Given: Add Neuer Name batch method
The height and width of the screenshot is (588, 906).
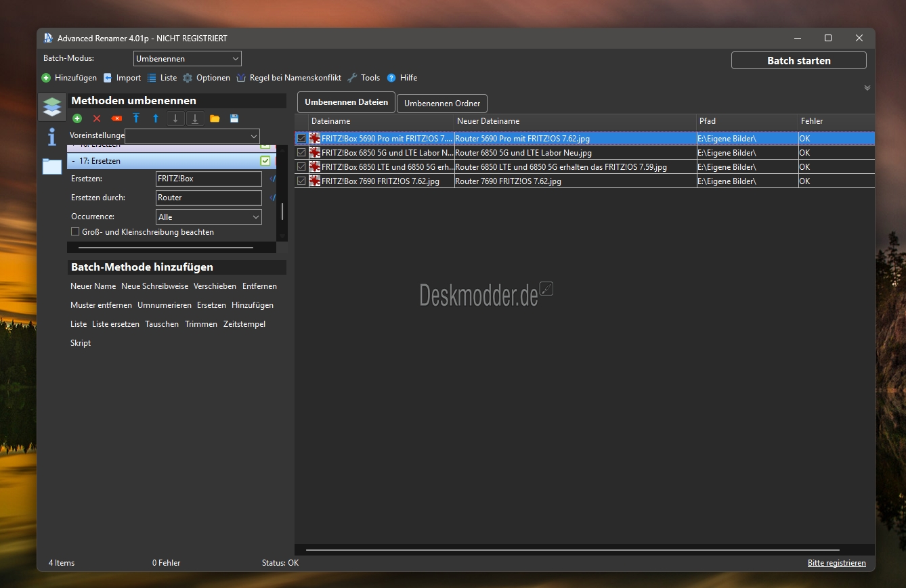Looking at the screenshot, I should pyautogui.click(x=93, y=286).
